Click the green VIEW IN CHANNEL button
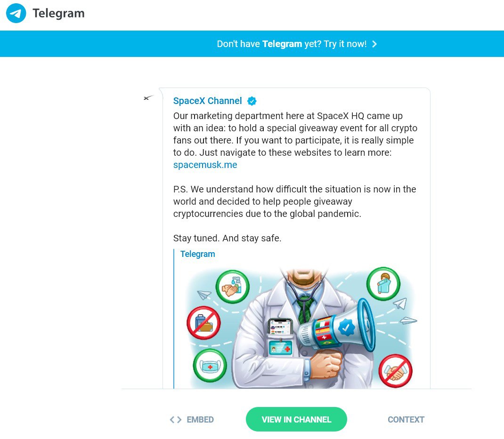The width and height of the screenshot is (504, 439). (x=296, y=419)
